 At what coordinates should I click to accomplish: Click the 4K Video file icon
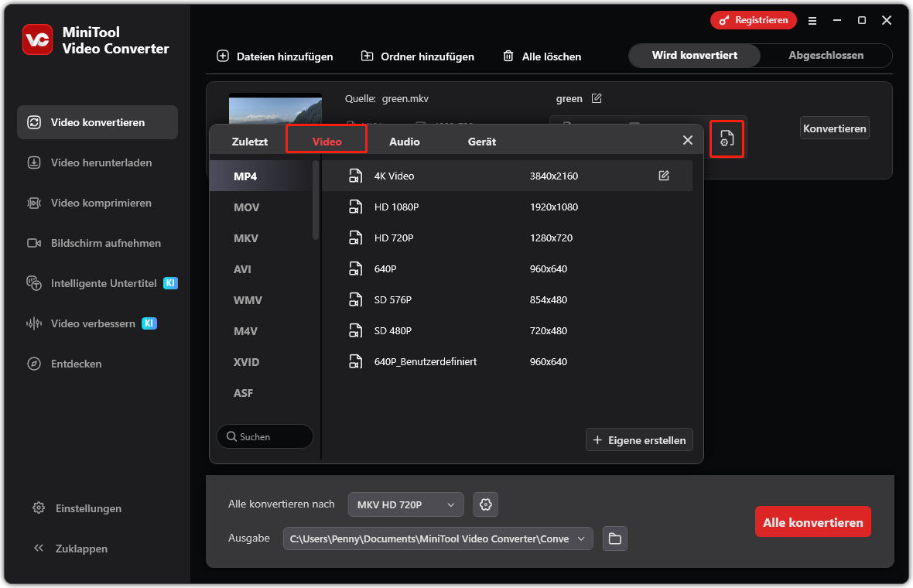(x=355, y=176)
